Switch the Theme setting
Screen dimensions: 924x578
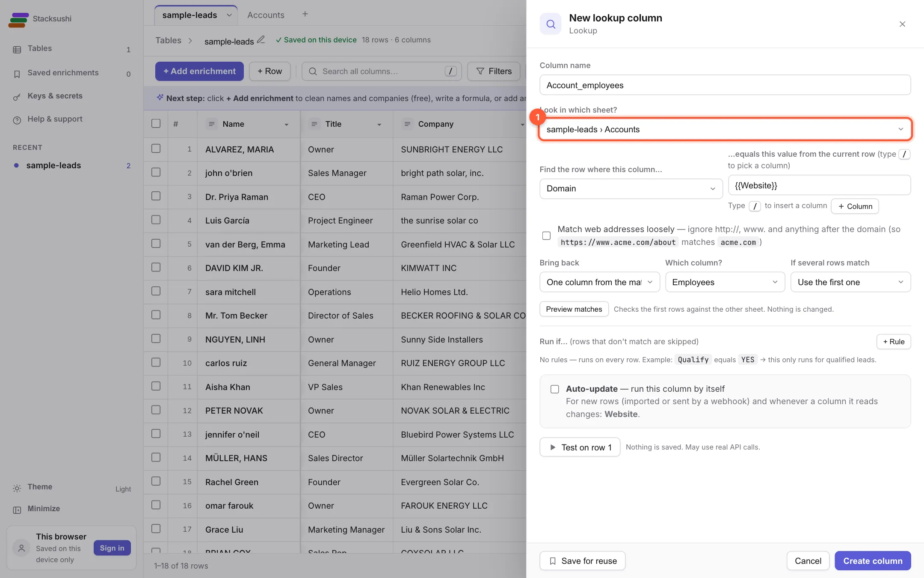click(71, 488)
